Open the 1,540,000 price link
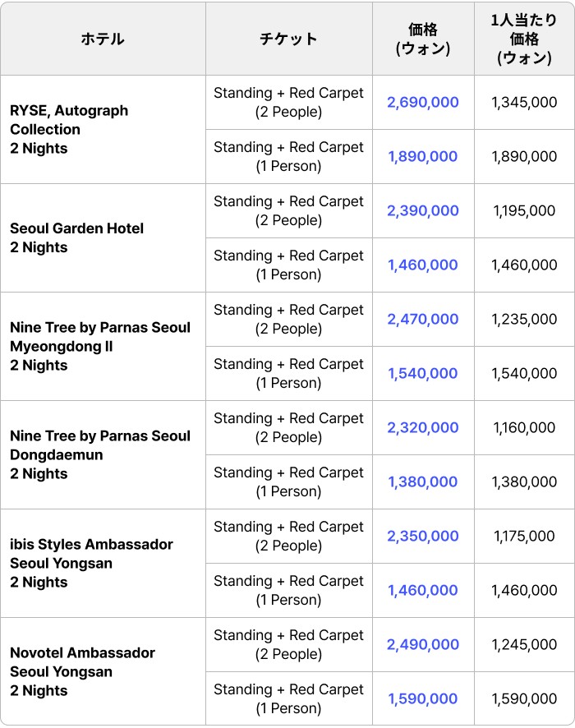 point(423,374)
